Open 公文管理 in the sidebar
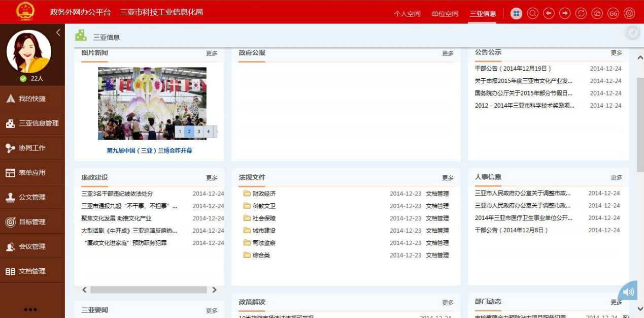Image resolution: width=644 pixels, height=318 pixels. 32,197
